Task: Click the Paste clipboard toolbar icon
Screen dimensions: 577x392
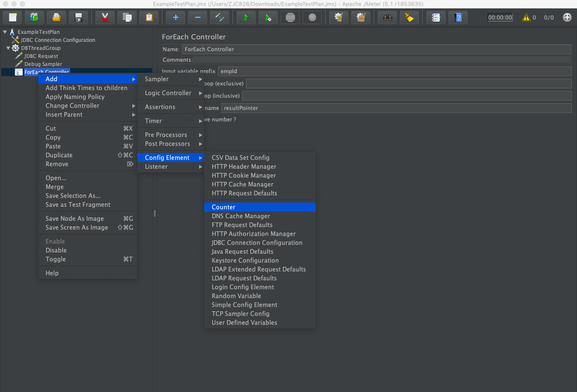Action: [149, 17]
